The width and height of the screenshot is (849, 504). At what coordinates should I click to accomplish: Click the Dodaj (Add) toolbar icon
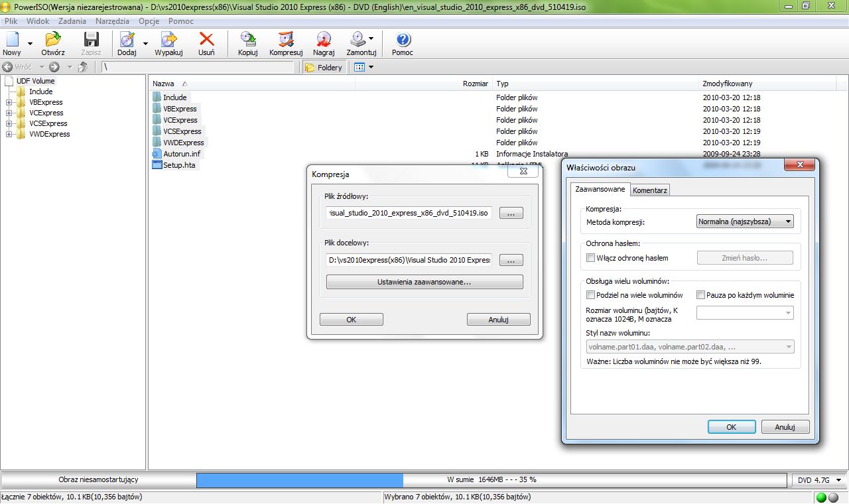(x=127, y=44)
